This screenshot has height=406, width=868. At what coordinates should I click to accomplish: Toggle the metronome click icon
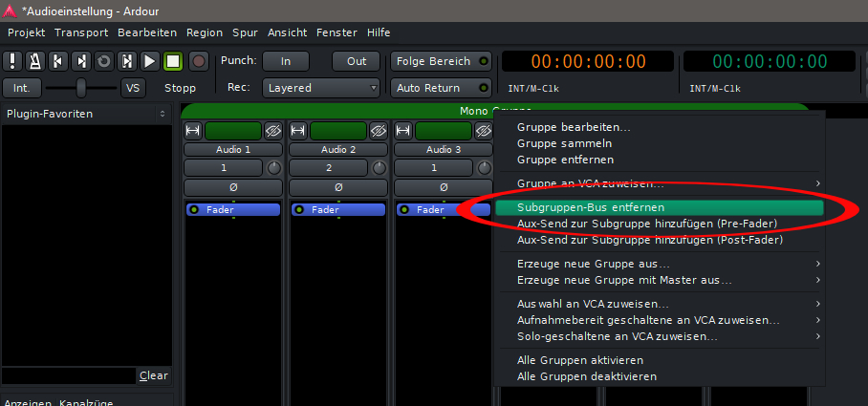pos(35,61)
